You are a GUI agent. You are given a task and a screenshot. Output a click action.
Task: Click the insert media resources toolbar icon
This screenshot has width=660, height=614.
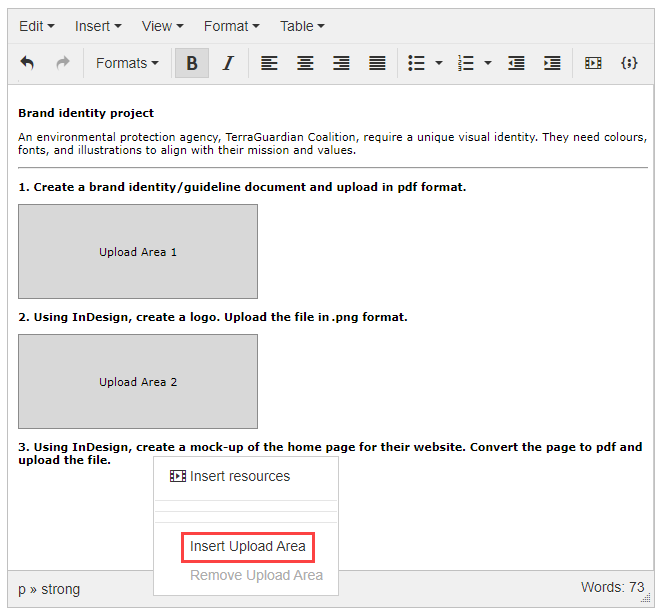click(x=593, y=63)
